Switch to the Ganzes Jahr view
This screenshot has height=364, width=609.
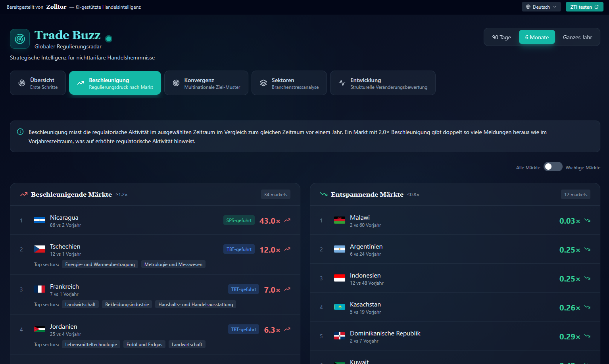tap(577, 37)
